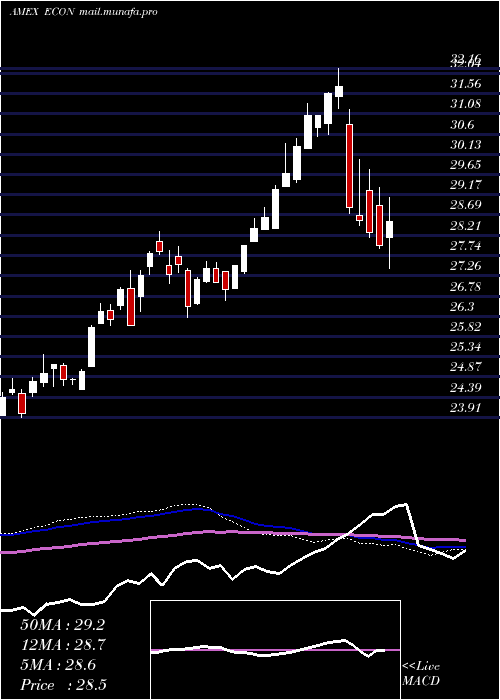Image resolution: width=500 pixels, height=700 pixels.
Task: Click the 27.26 price axis label
Action: point(466,266)
